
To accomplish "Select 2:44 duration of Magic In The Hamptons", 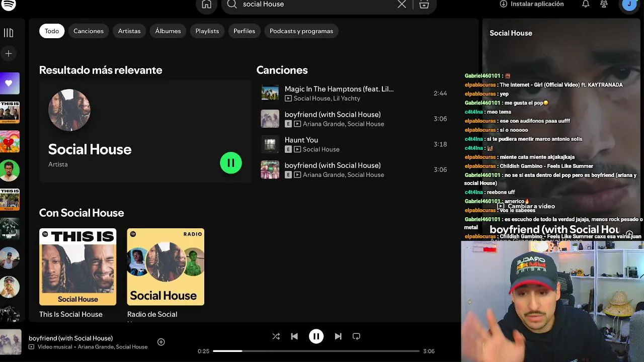I will 440,94.
